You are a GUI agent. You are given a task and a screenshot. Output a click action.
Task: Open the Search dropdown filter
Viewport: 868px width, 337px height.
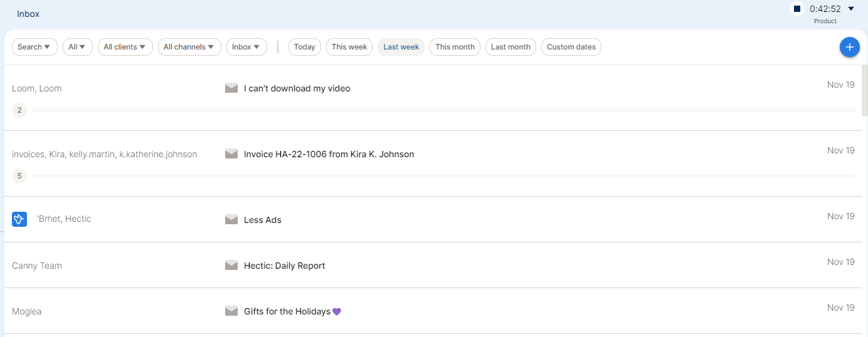point(34,47)
